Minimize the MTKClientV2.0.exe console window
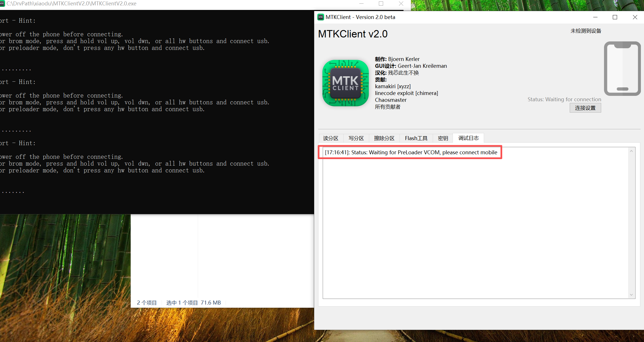Screen dimensions: 644x342 coord(361,3)
